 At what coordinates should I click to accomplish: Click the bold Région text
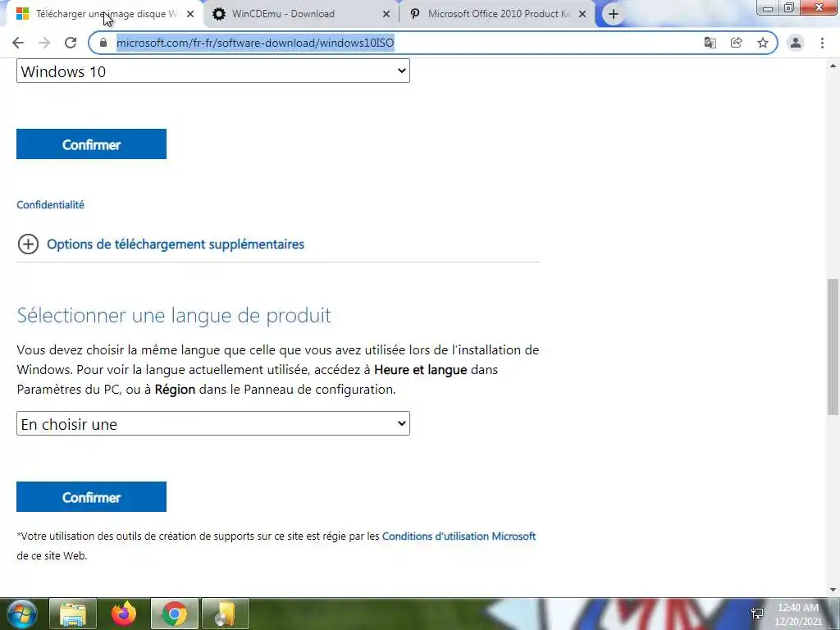[176, 390]
